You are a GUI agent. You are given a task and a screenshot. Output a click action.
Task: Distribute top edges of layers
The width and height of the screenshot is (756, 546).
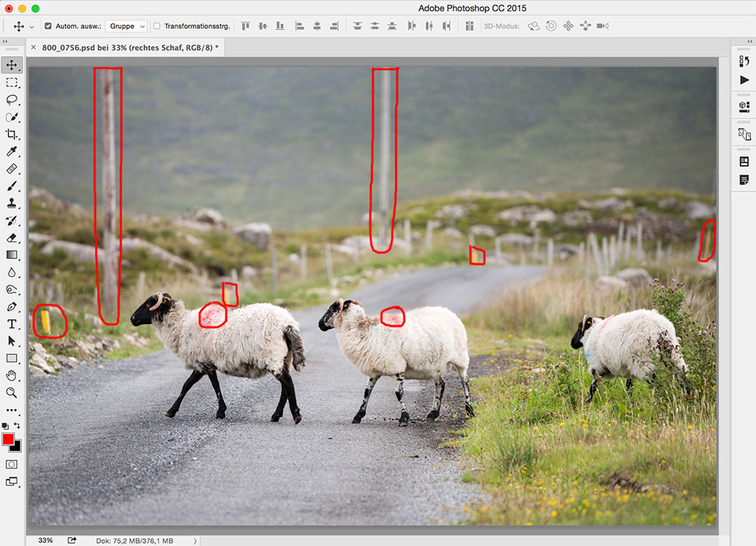click(x=358, y=26)
